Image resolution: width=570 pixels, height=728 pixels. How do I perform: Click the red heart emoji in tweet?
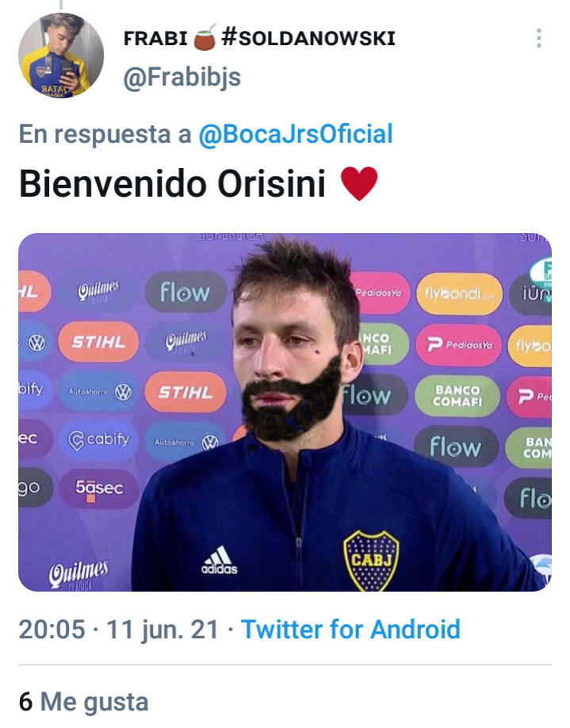click(359, 184)
